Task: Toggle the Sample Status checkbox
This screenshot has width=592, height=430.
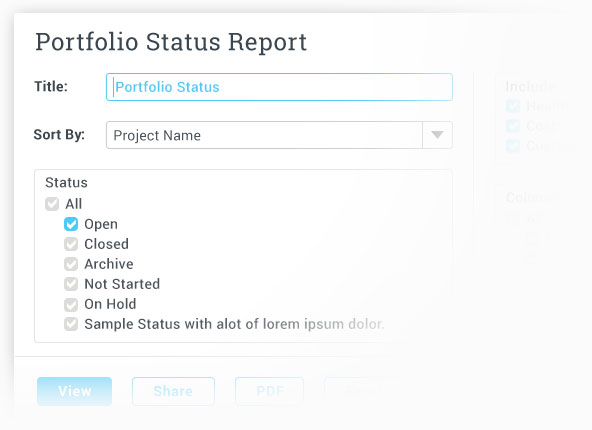Action: 71,324
